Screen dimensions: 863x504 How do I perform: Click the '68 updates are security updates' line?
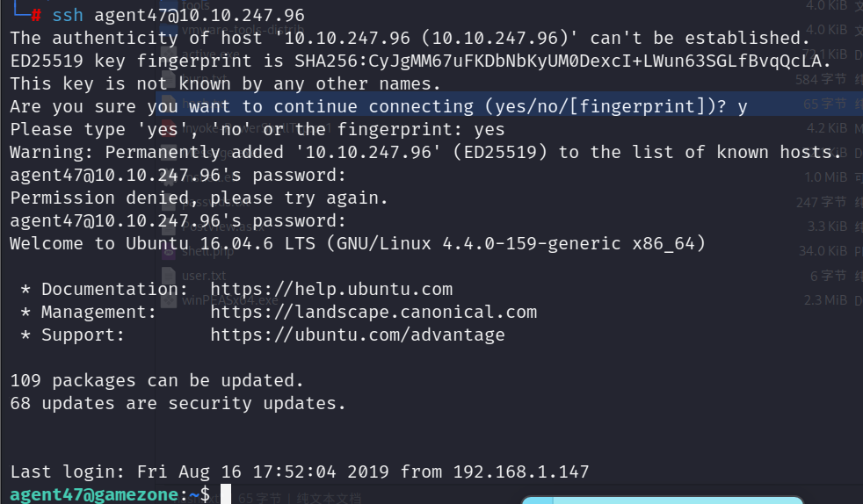178,403
